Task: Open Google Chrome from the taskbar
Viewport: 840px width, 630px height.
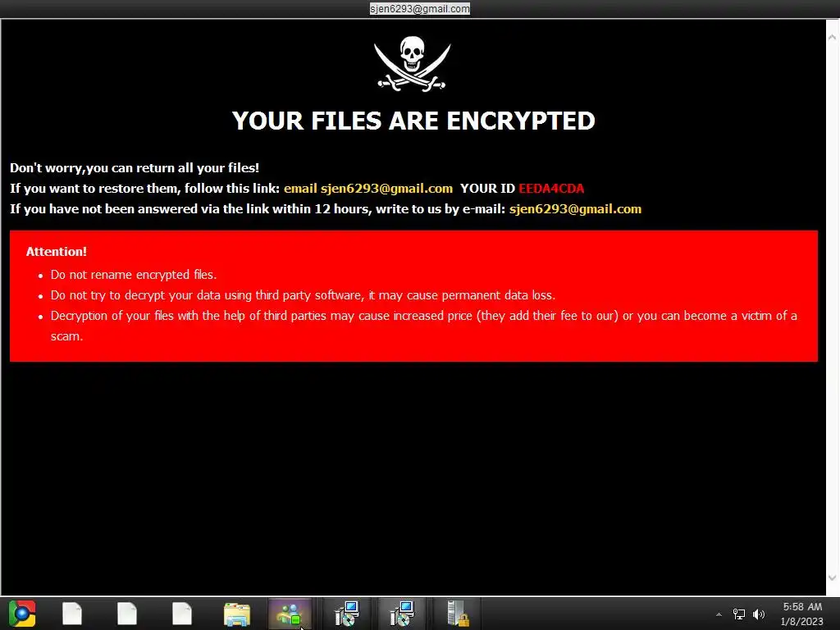Action: [22, 614]
